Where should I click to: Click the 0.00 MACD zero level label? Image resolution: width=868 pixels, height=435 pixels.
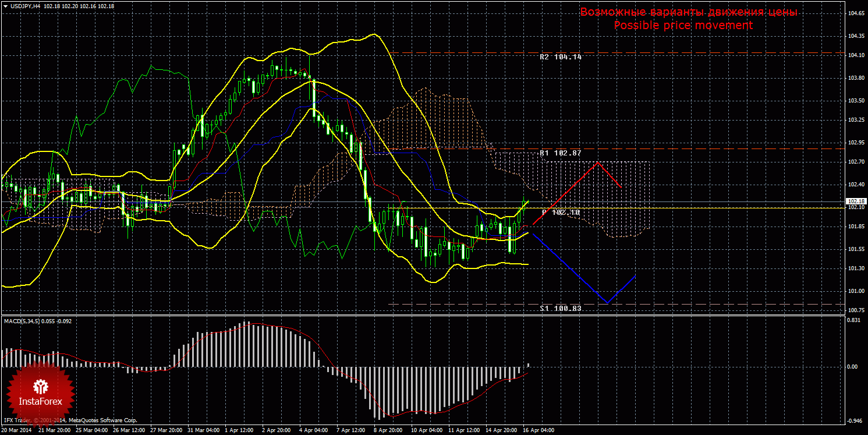(853, 366)
